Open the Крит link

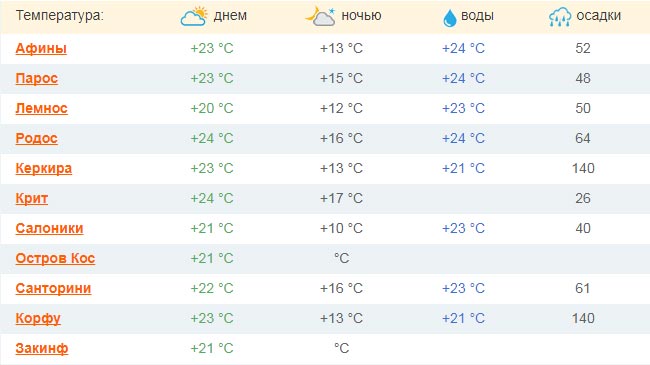pyautogui.click(x=32, y=198)
